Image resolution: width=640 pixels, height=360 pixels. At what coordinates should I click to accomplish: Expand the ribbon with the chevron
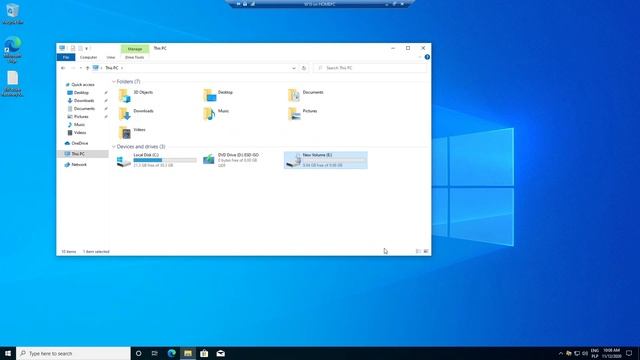click(x=420, y=57)
